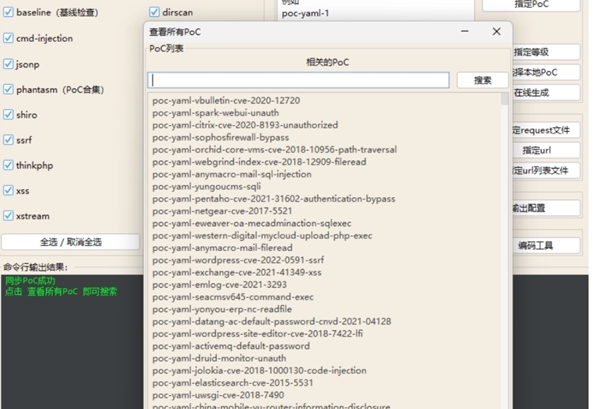
Task: Minimize the 查看所有PoC dialog
Action: (465, 31)
